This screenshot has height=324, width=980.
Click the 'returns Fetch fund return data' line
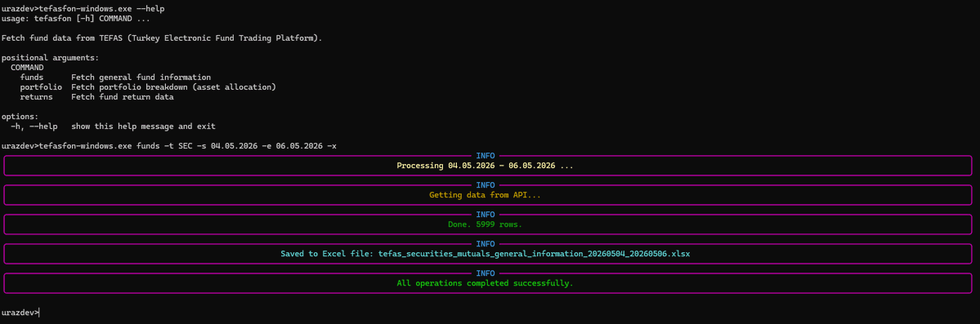tap(97, 97)
